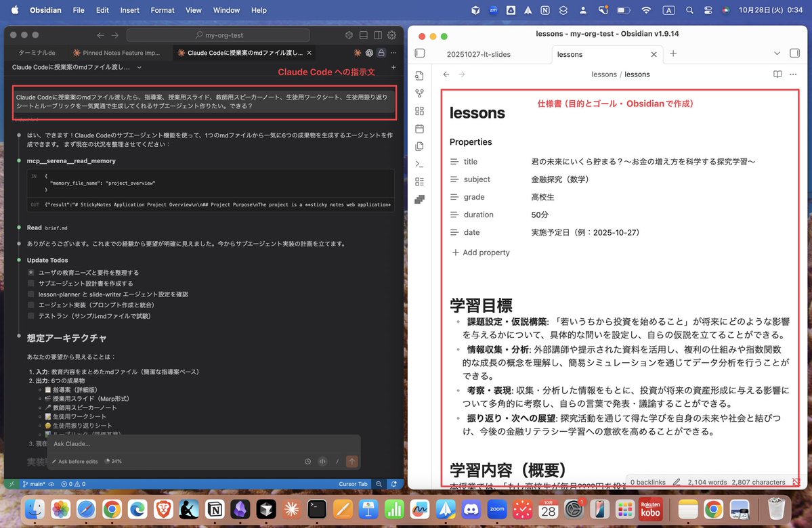The width and height of the screenshot is (812, 528).
Task: Toggle Cursor bottom panel layout
Action: 364,35
